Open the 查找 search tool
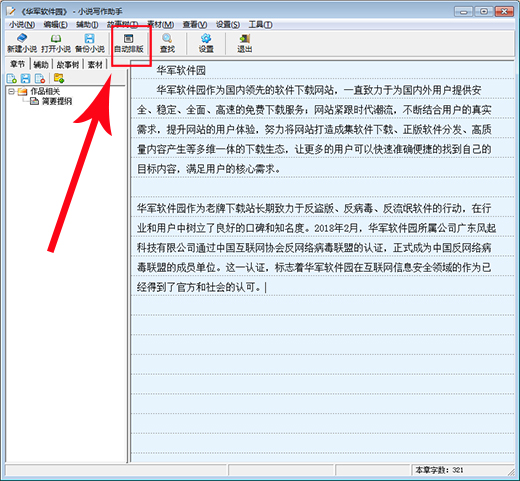Image resolution: width=520 pixels, height=481 pixels. coord(167,43)
